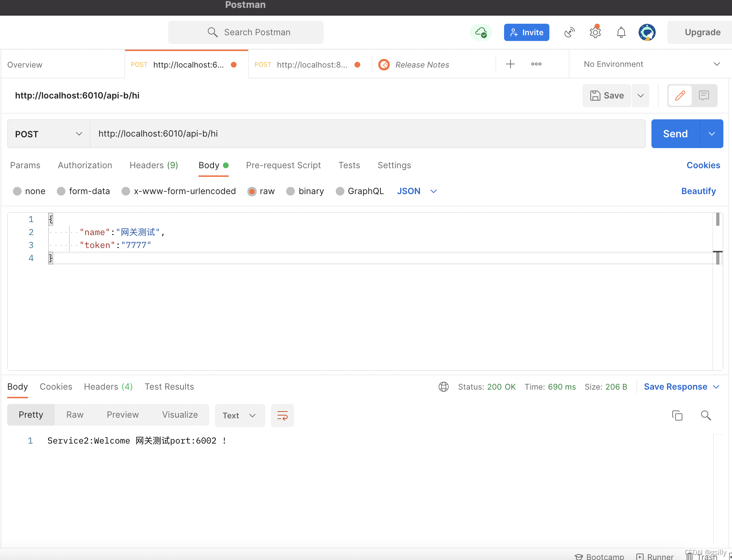Toggle word wrap in response viewer
This screenshot has height=560, width=732.
pyautogui.click(x=282, y=416)
